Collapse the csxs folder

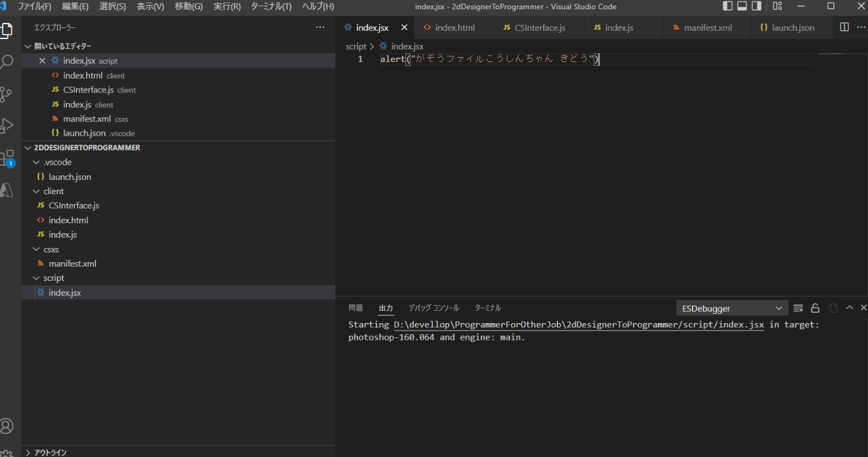37,249
